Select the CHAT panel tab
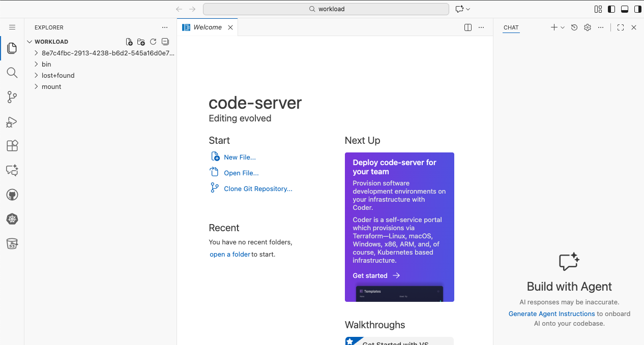This screenshot has width=644, height=345. (x=511, y=27)
